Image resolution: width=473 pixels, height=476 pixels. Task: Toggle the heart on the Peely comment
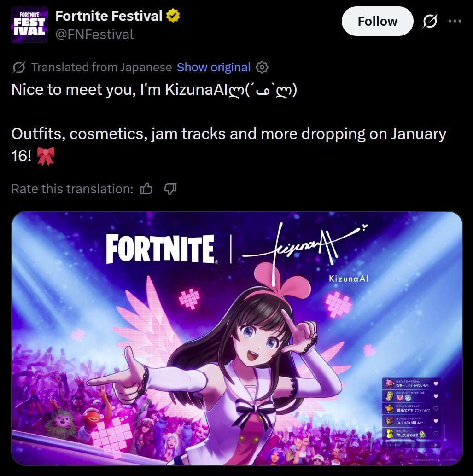coord(436,433)
